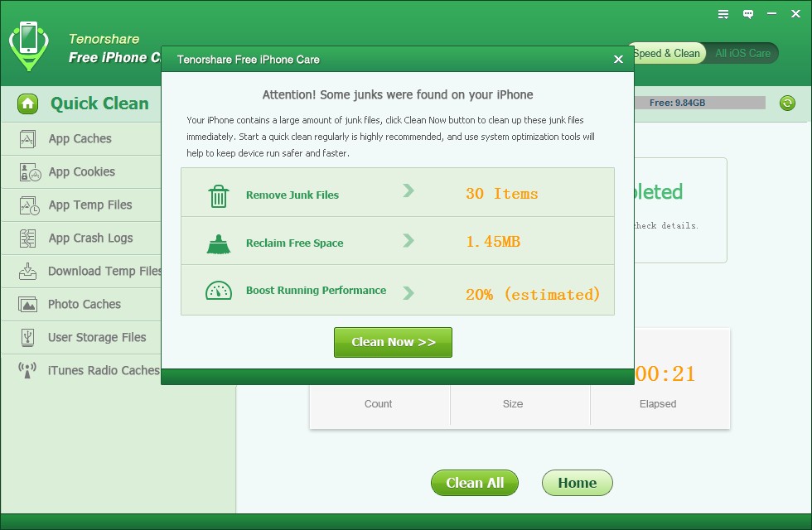Click the arrow next to Reclaim Free Space
The image size is (812, 530).
pos(408,240)
